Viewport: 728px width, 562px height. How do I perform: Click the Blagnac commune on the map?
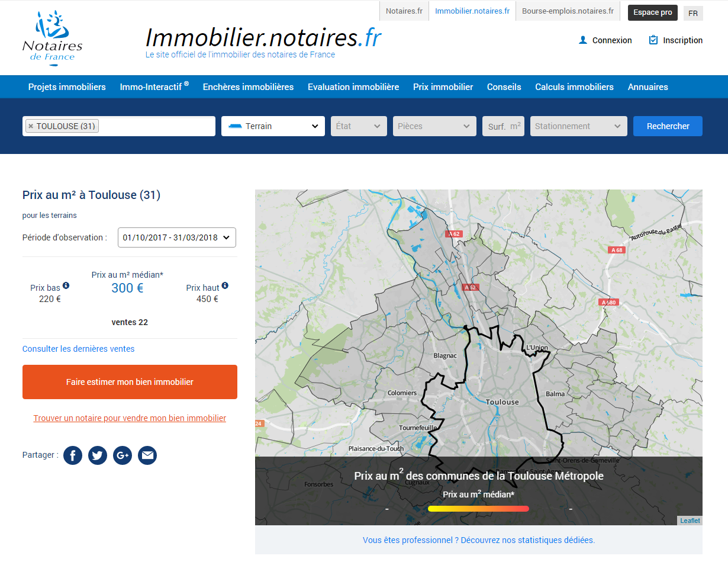coord(445,356)
